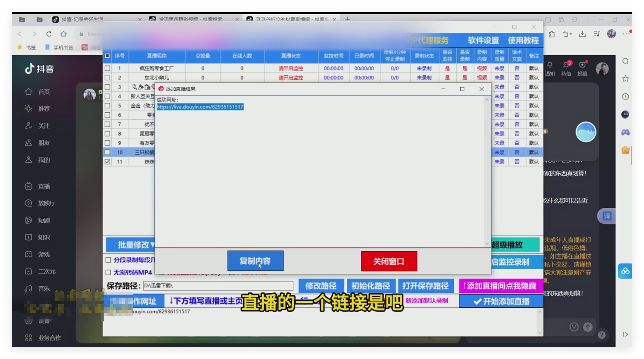This screenshot has width=644, height=359.
Task: Click 初始化路径 reset path button
Action: click(371, 286)
